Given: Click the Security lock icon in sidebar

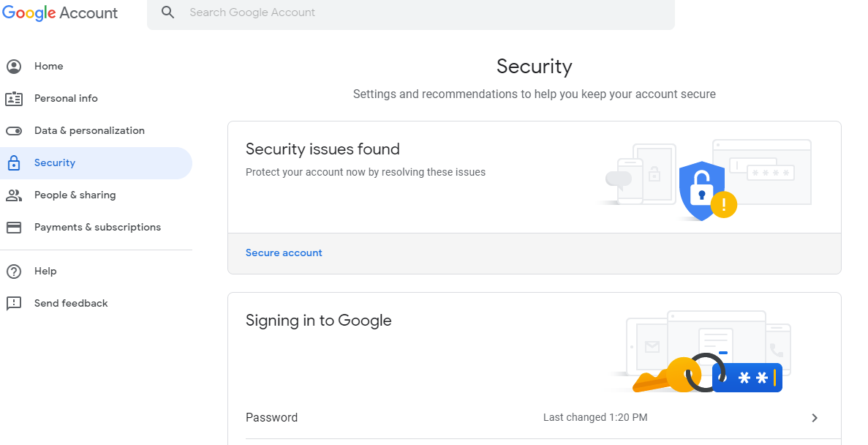Looking at the screenshot, I should (x=14, y=163).
